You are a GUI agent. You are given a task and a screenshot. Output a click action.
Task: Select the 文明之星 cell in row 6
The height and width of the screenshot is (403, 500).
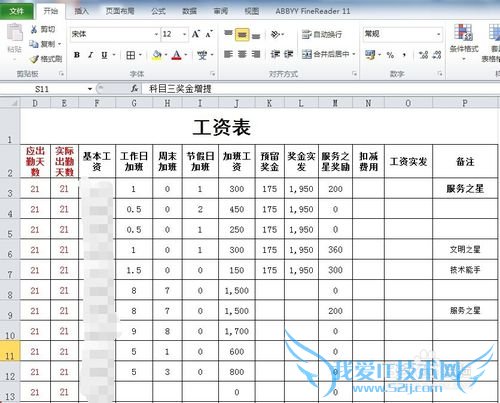465,249
